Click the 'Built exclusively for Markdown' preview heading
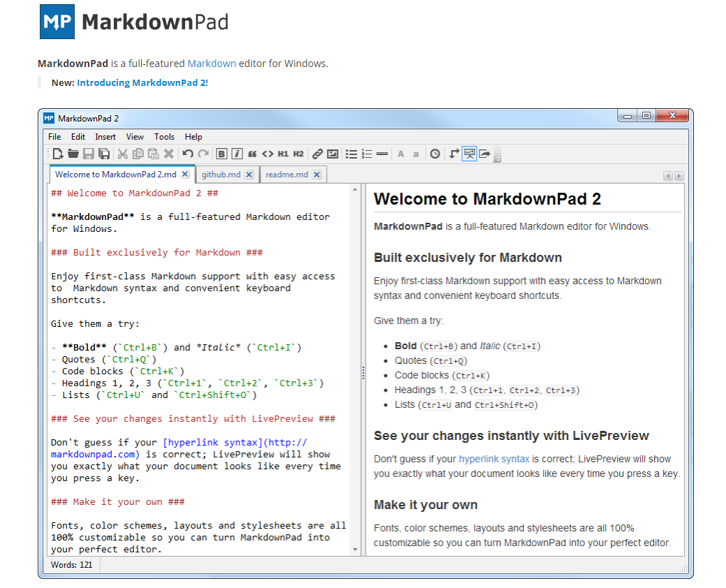The height and width of the screenshot is (588, 726). click(x=468, y=258)
